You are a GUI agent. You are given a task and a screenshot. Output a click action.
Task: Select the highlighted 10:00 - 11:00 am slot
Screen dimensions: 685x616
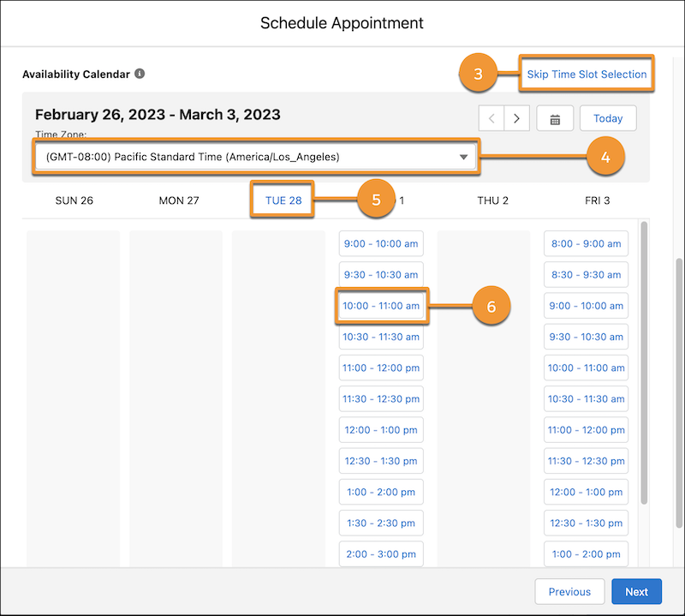pyautogui.click(x=381, y=306)
